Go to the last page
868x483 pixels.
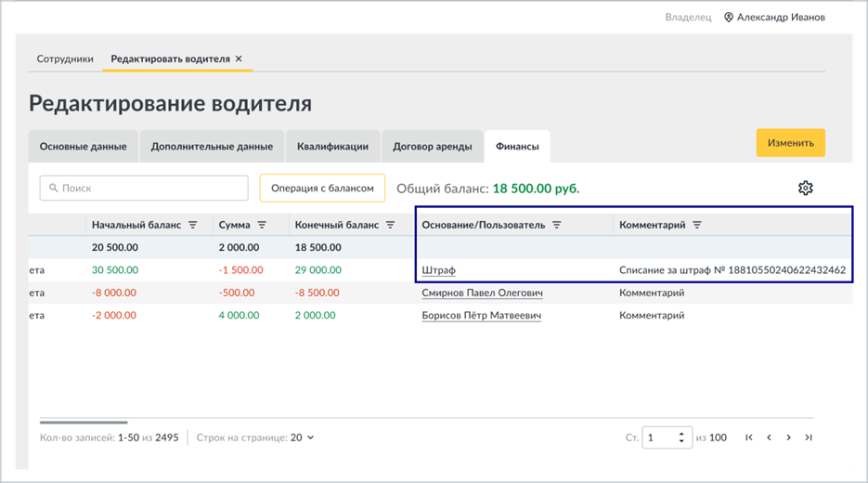(x=809, y=437)
